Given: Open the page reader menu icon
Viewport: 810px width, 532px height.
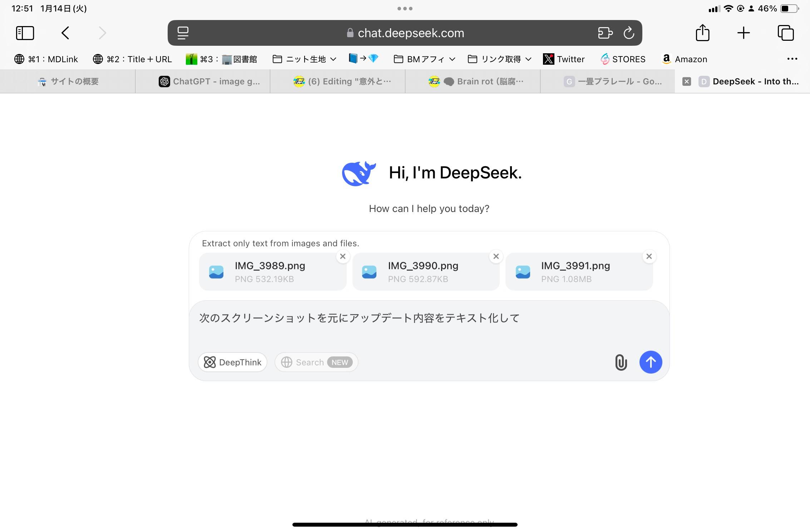Looking at the screenshot, I should [183, 33].
